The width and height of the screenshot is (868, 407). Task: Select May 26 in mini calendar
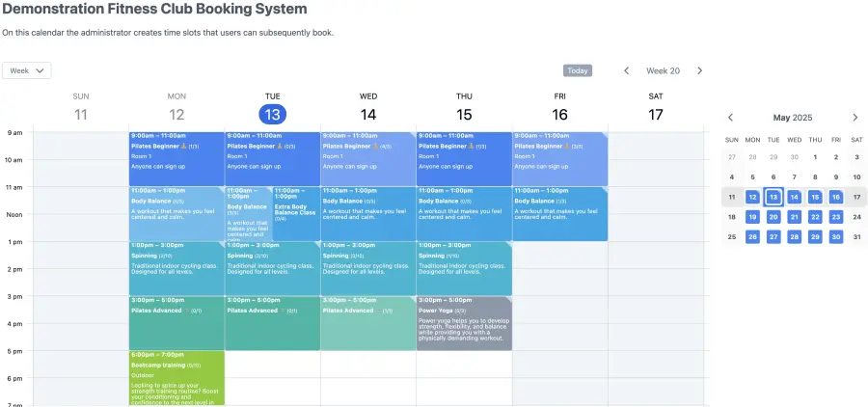(x=752, y=237)
